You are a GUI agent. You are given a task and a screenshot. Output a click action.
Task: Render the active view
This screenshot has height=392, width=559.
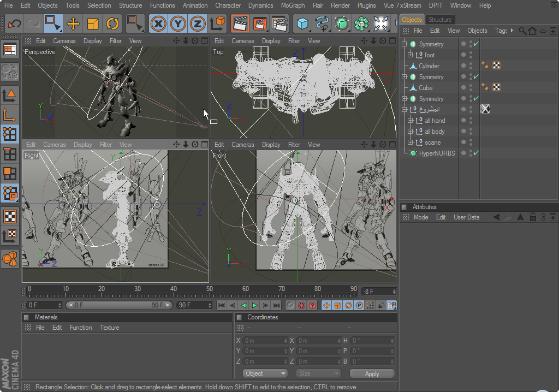240,23
